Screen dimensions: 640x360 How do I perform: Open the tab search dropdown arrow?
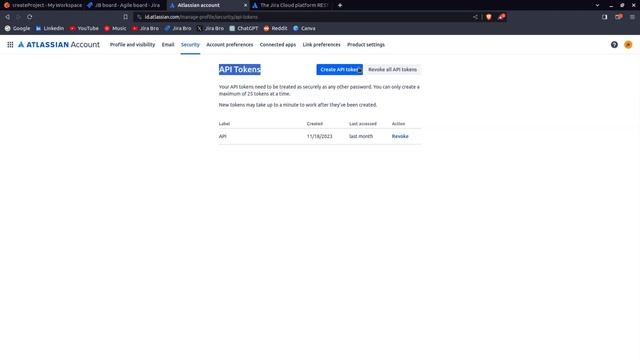[597, 5]
